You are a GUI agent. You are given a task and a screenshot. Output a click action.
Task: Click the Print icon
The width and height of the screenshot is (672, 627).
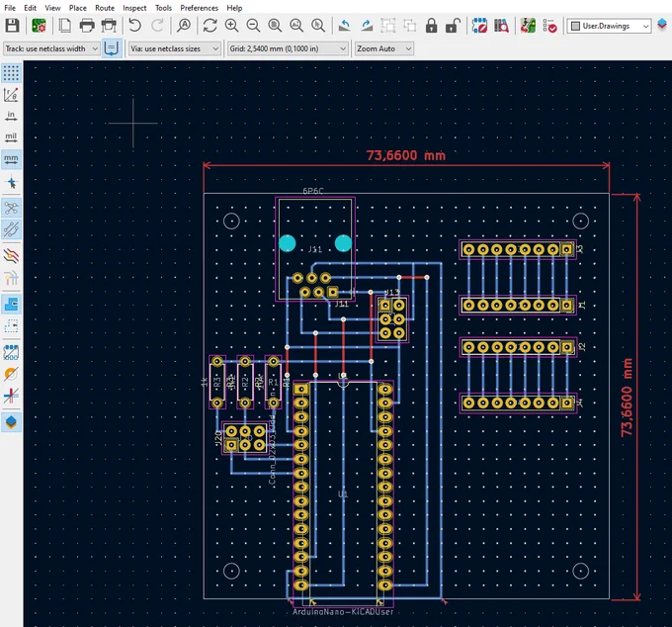(x=87, y=26)
